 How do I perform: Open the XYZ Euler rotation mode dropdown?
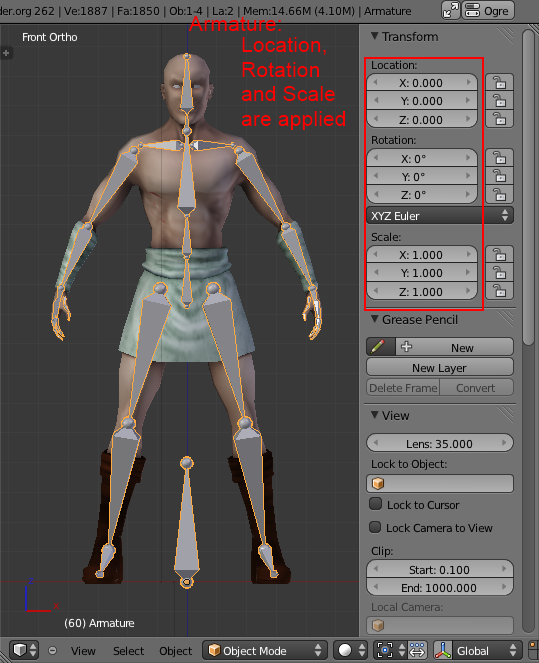coord(440,216)
